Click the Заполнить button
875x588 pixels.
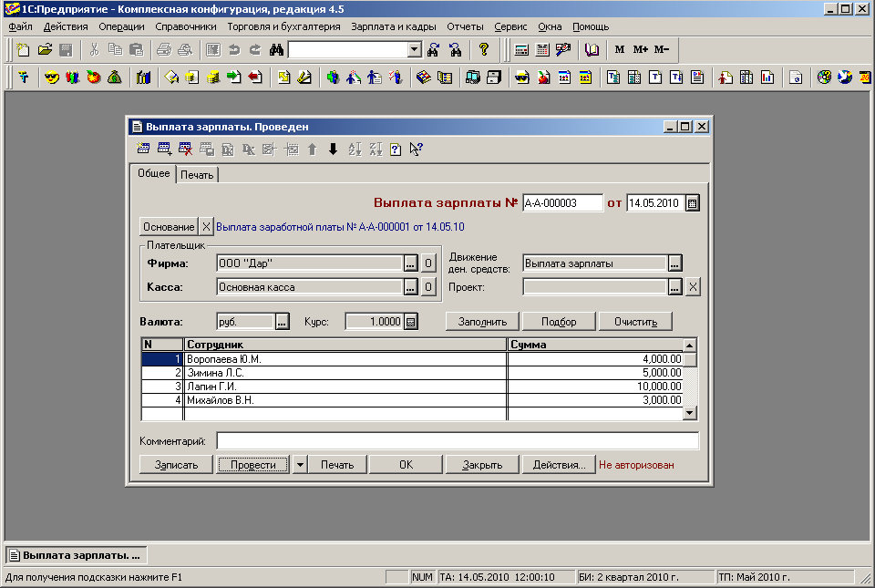point(482,322)
